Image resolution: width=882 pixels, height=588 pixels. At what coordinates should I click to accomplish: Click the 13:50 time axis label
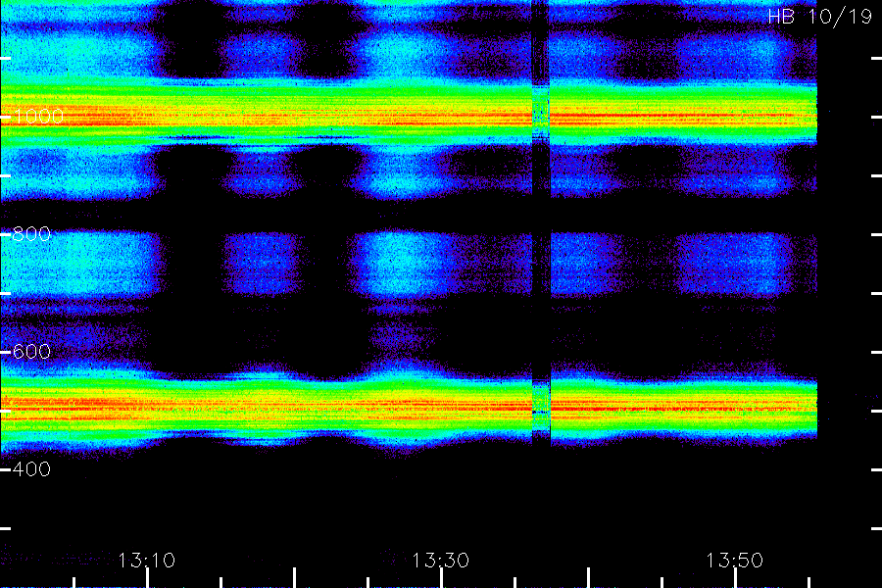coord(735,561)
